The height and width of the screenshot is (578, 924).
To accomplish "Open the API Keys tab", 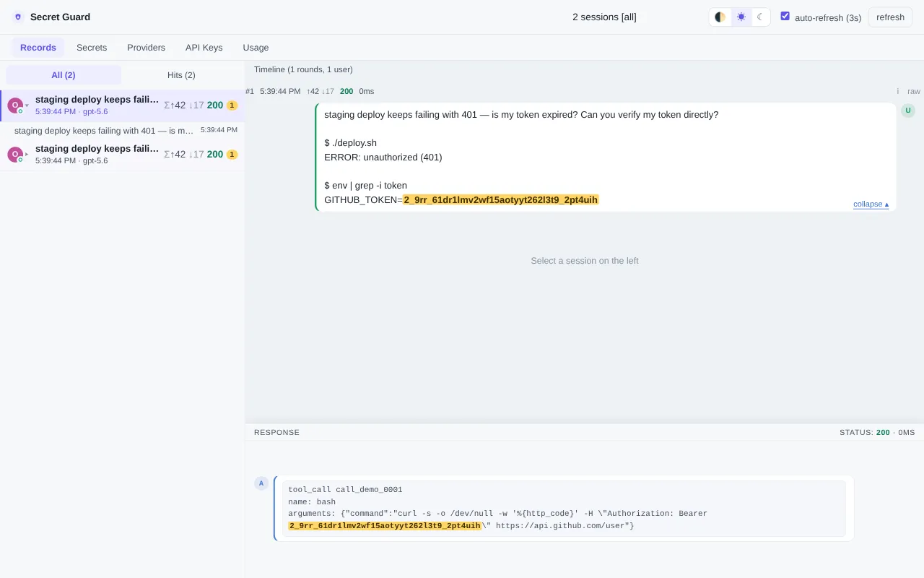I will point(204,48).
